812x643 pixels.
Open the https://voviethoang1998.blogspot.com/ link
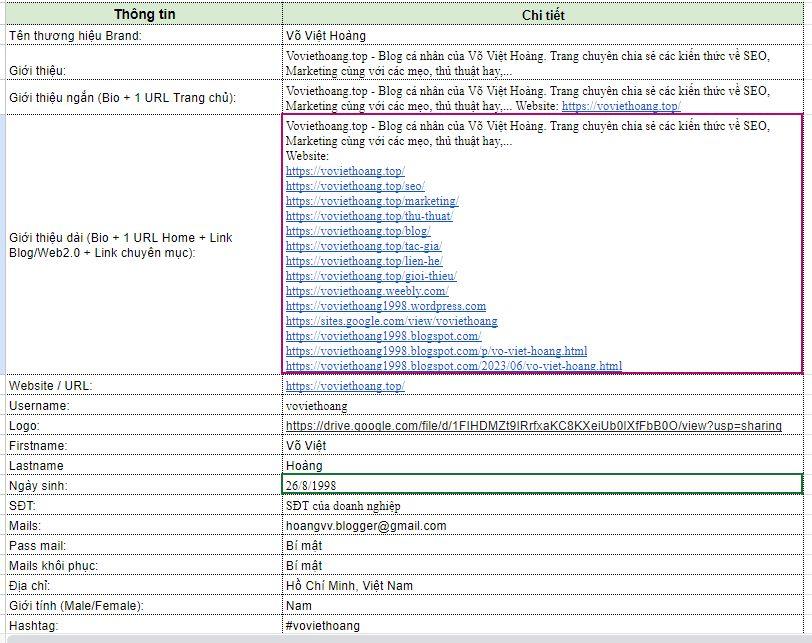click(383, 336)
